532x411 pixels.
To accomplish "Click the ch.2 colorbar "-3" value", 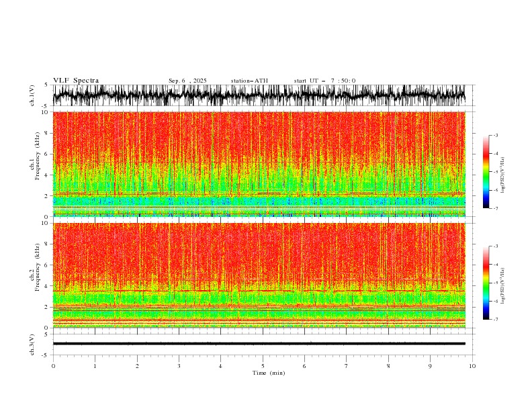I will (496, 246).
